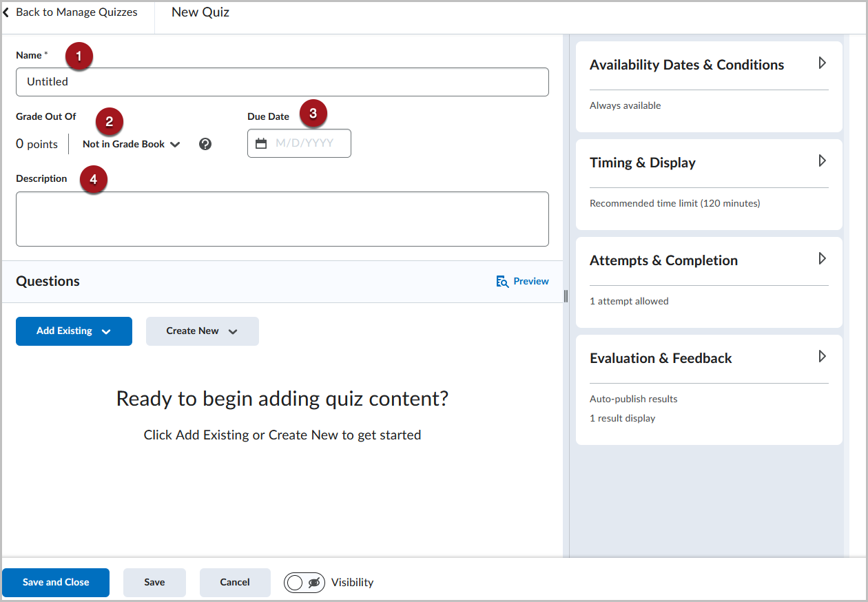
Task: Click the panel divider handle
Action: click(566, 296)
